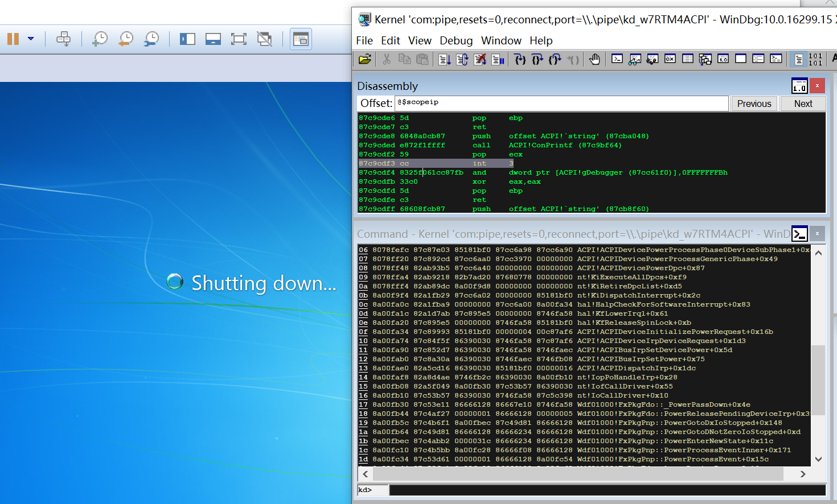Click the Command pane prompt icon
This screenshot has height=504, width=837.
tap(799, 234)
